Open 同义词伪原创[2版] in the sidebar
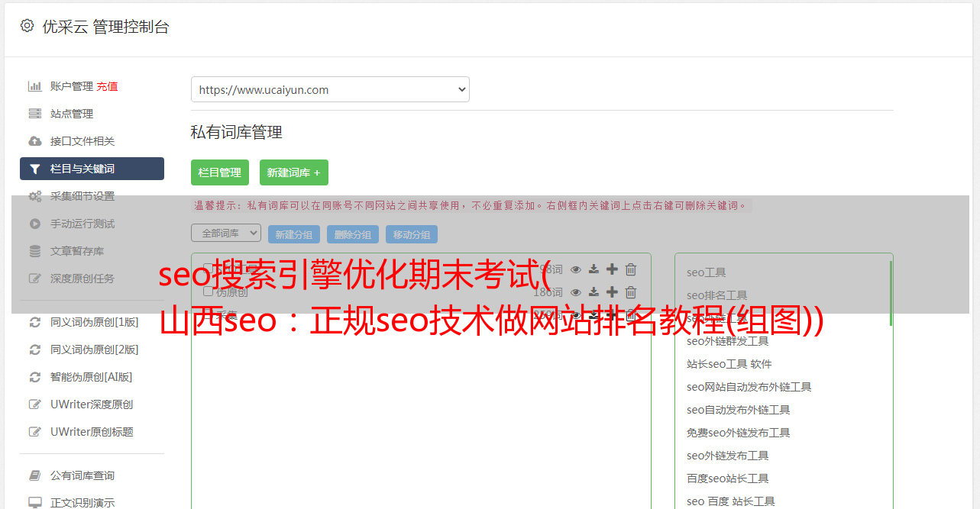The width and height of the screenshot is (980, 509). pos(95,350)
